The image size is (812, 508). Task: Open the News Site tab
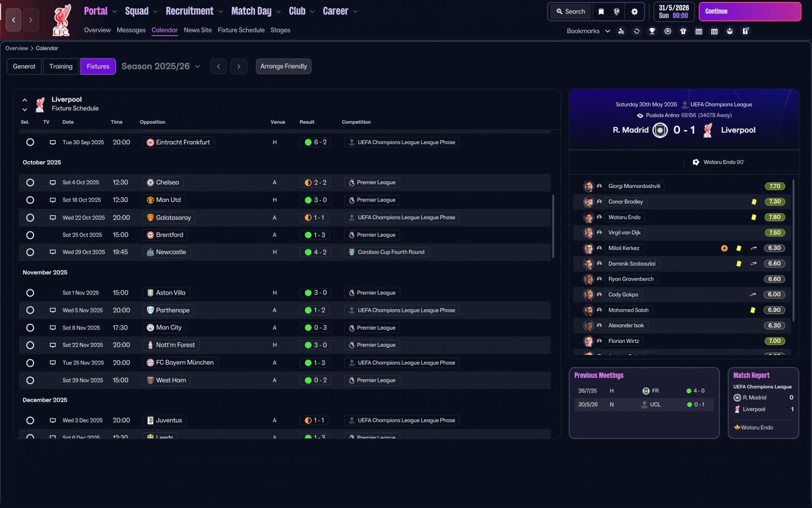coord(198,30)
